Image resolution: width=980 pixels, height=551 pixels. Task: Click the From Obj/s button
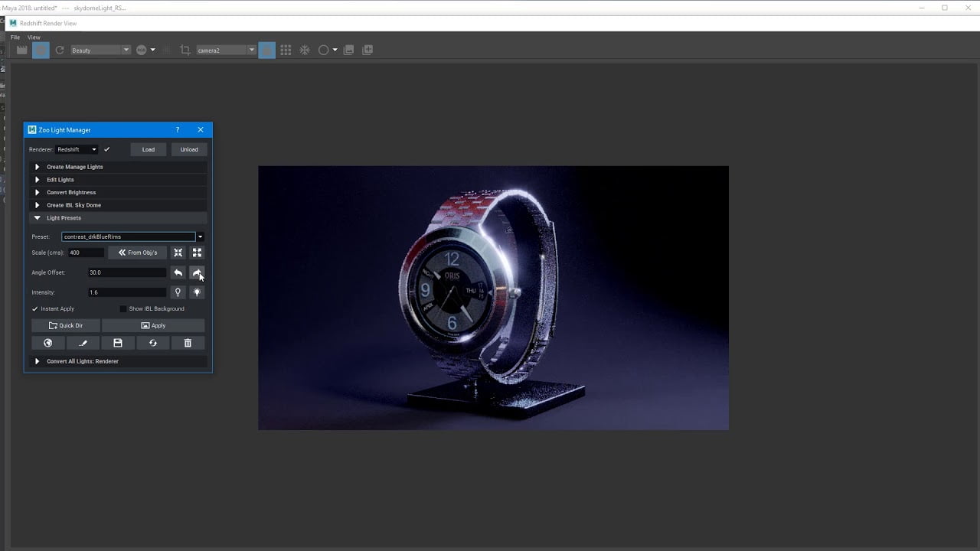click(x=137, y=253)
